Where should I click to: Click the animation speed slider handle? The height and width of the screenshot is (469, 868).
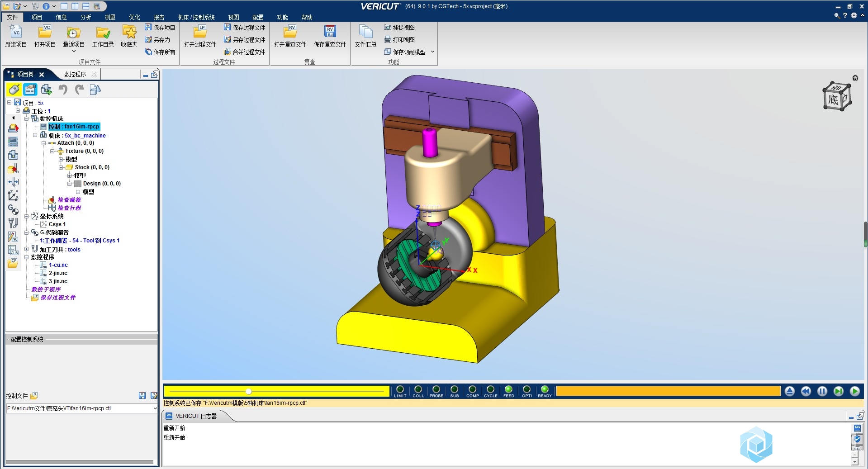coord(248,391)
